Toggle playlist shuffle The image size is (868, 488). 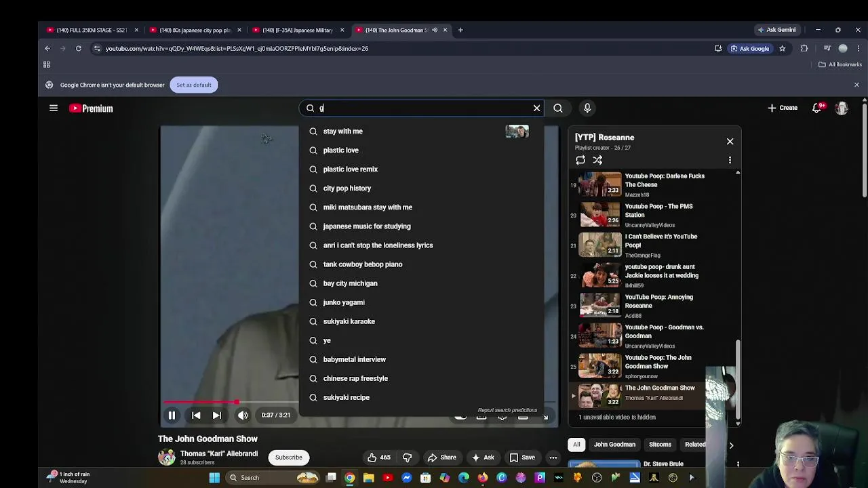pyautogui.click(x=597, y=160)
